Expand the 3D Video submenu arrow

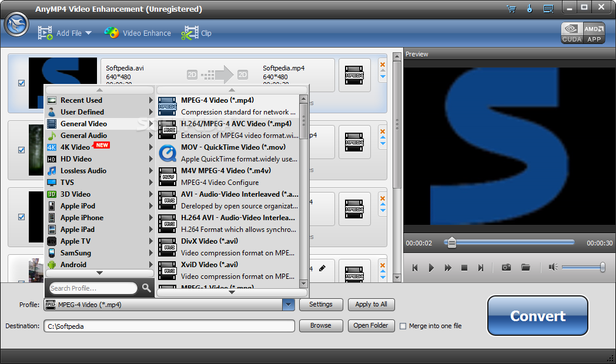[x=151, y=194]
